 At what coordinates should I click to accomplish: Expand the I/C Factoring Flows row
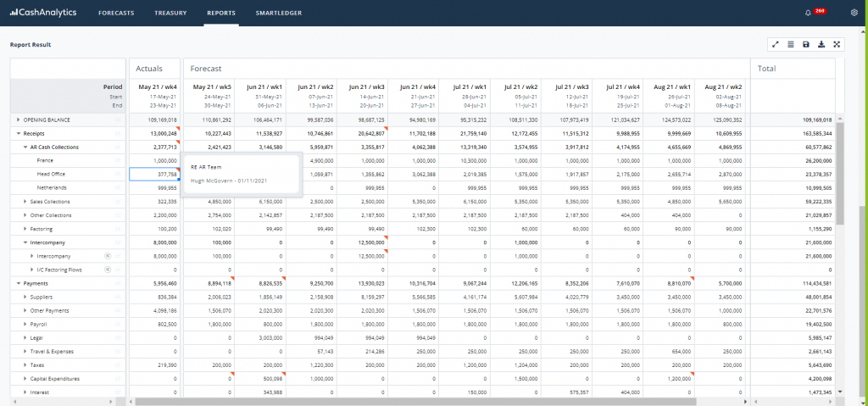(x=31, y=270)
